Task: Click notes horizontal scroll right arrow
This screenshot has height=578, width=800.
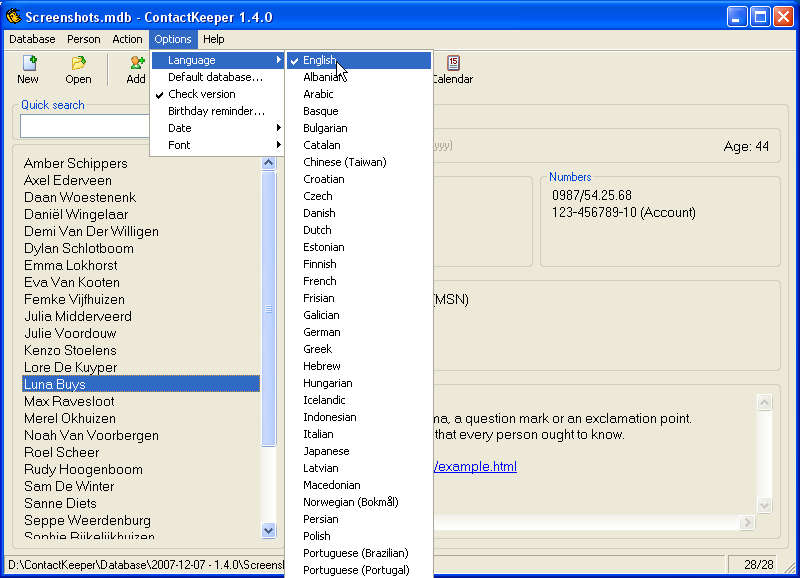Action: click(747, 522)
